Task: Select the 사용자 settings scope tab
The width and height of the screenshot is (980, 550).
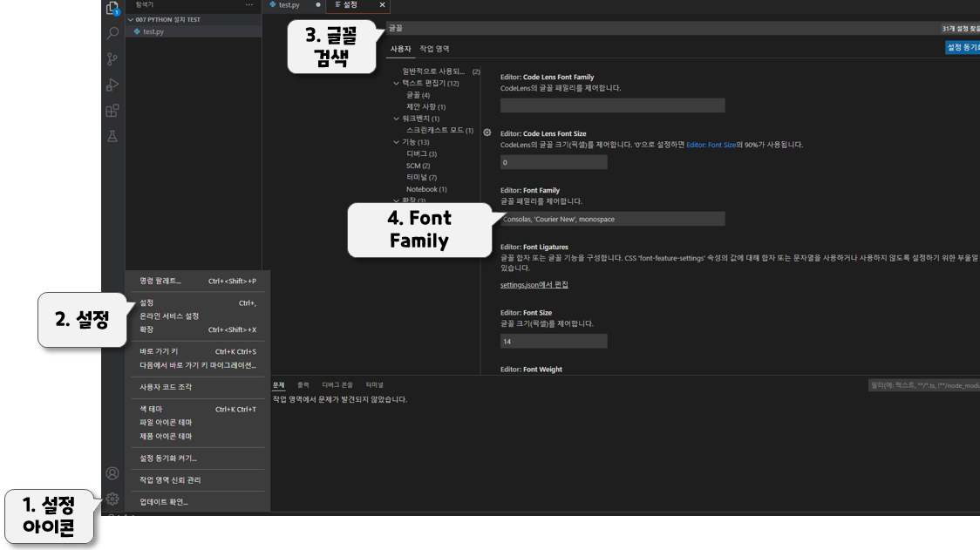Action: pyautogui.click(x=400, y=49)
